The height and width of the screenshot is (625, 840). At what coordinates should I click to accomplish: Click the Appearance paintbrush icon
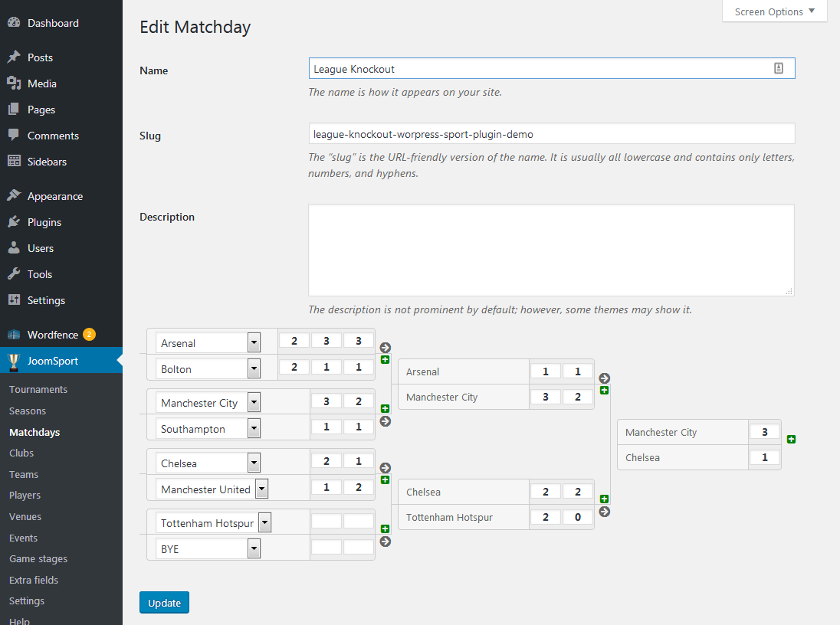point(14,195)
